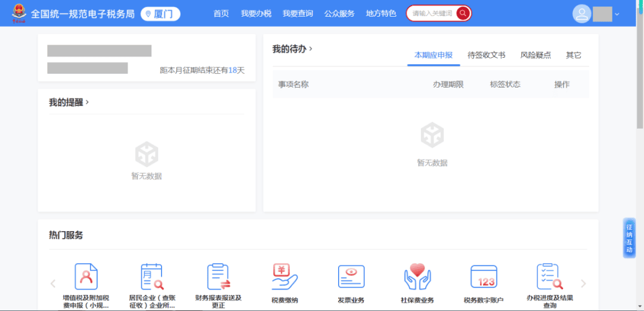
Task: Focus the keyword search input field
Action: coord(432,13)
